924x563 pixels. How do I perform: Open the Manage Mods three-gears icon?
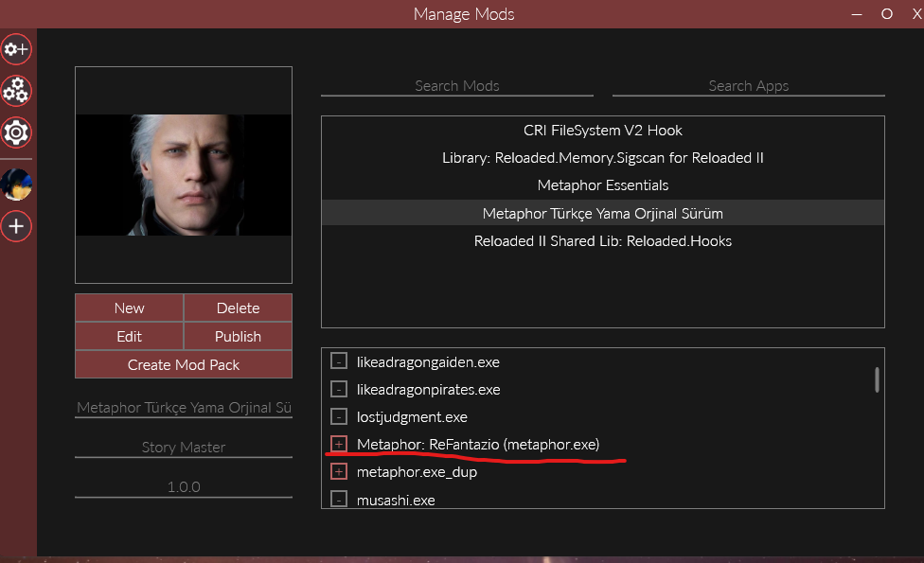(16, 91)
